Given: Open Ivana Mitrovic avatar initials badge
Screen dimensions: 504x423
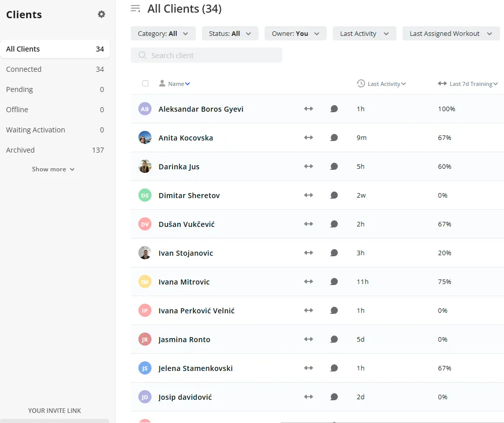Looking at the screenshot, I should [x=145, y=281].
